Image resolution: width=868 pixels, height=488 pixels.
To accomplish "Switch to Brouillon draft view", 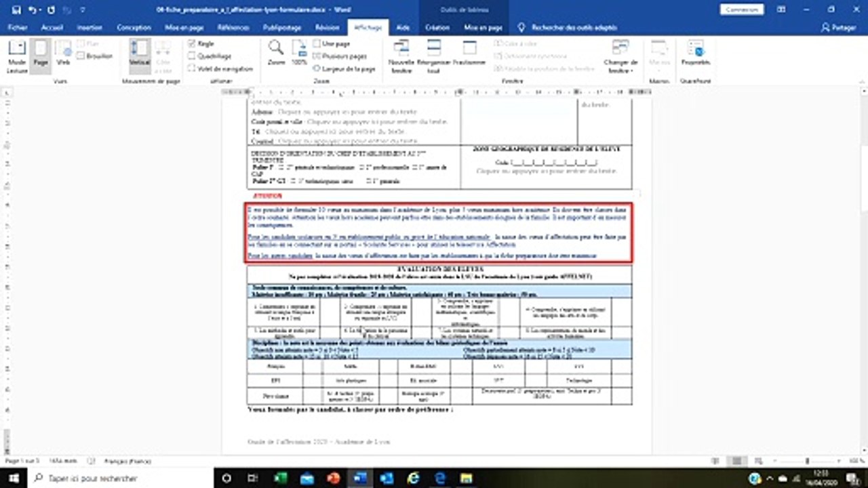I will [95, 56].
